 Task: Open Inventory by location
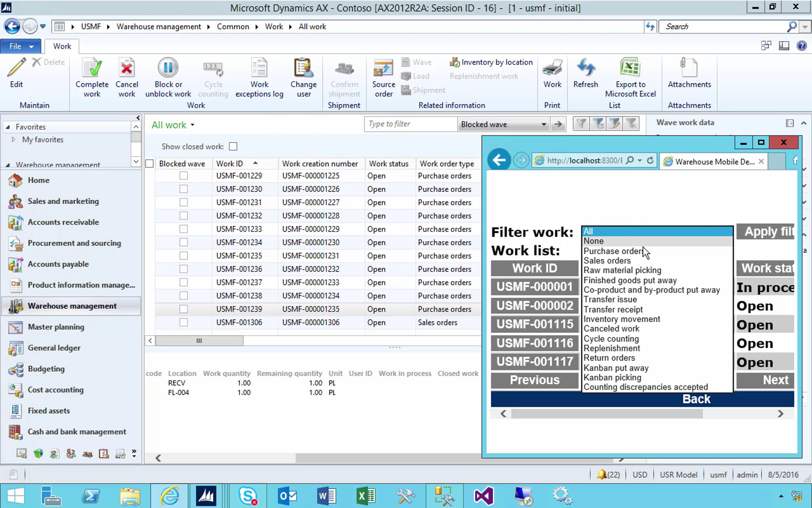coord(491,62)
